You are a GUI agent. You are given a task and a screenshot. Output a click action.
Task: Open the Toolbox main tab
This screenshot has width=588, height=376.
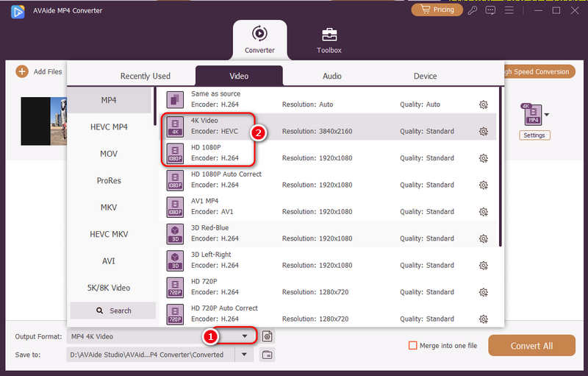[329, 40]
